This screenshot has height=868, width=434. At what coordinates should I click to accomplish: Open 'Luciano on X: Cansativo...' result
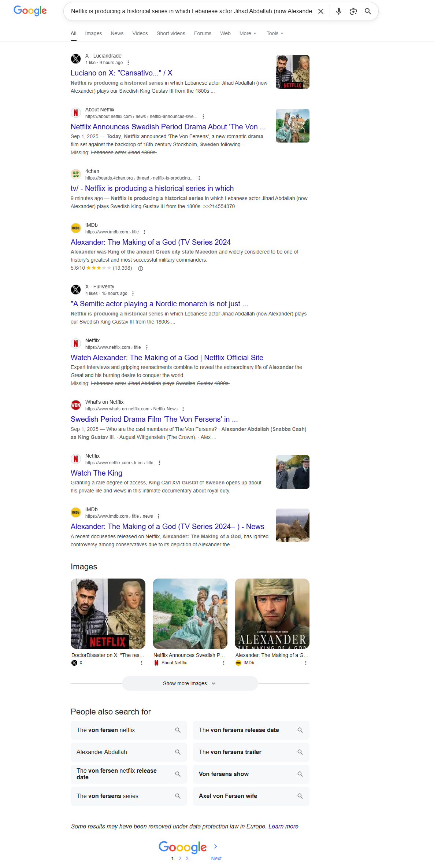[x=122, y=73]
